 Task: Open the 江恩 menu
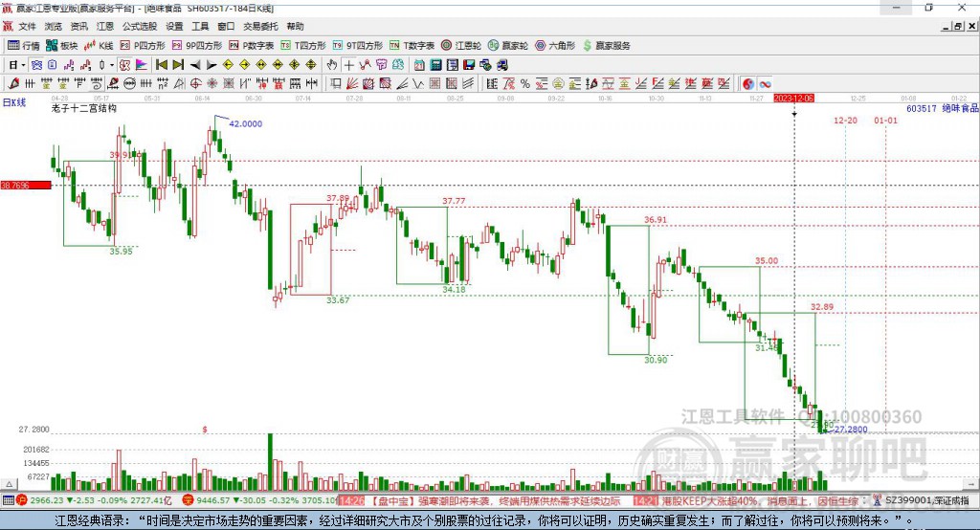click(105, 26)
